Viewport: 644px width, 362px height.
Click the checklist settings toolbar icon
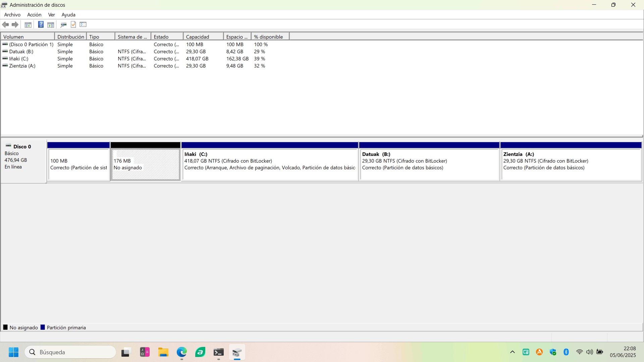tap(83, 24)
